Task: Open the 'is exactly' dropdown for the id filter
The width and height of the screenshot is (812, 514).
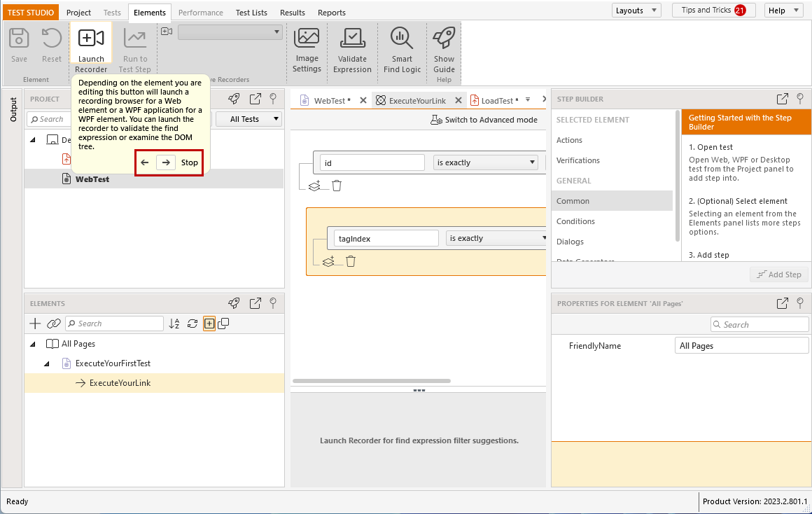Action: (x=485, y=162)
